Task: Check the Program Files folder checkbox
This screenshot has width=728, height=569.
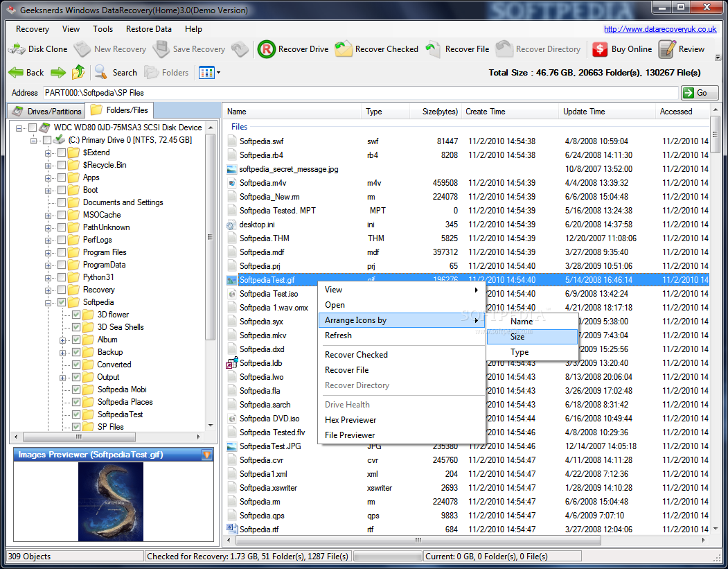Action: [61, 252]
